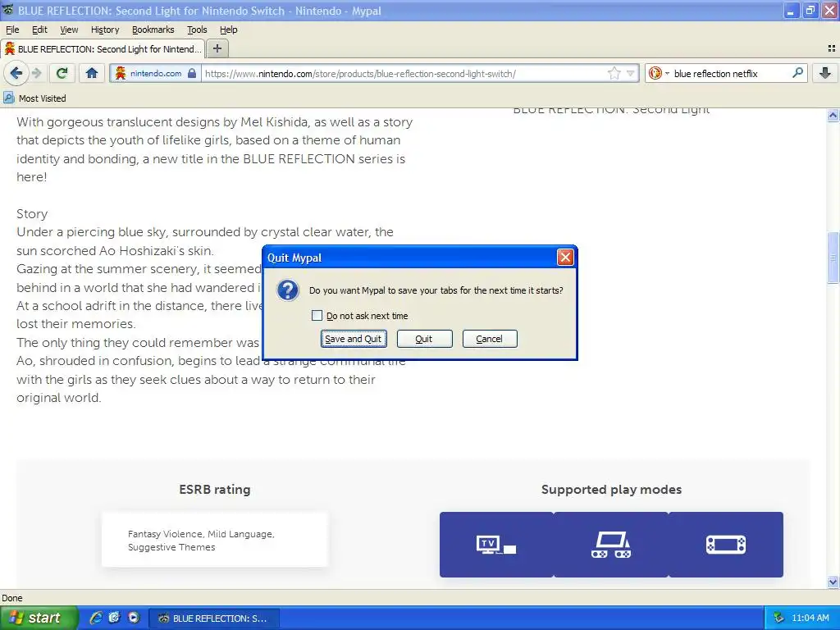Viewport: 840px width, 630px height.
Task: Click the Forward navigation arrow
Action: (36, 73)
